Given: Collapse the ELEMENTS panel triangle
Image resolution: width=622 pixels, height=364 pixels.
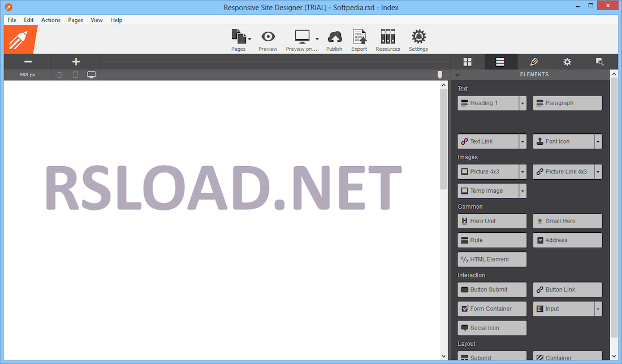Looking at the screenshot, I should pyautogui.click(x=457, y=75).
